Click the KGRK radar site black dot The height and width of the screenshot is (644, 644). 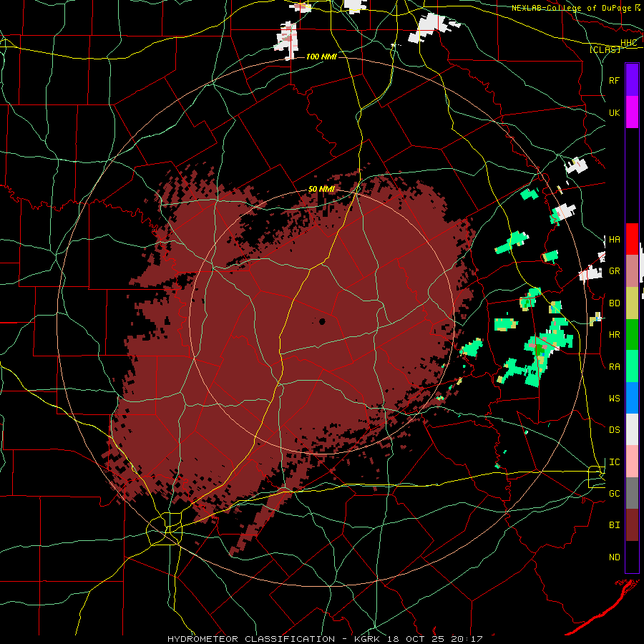click(x=322, y=321)
